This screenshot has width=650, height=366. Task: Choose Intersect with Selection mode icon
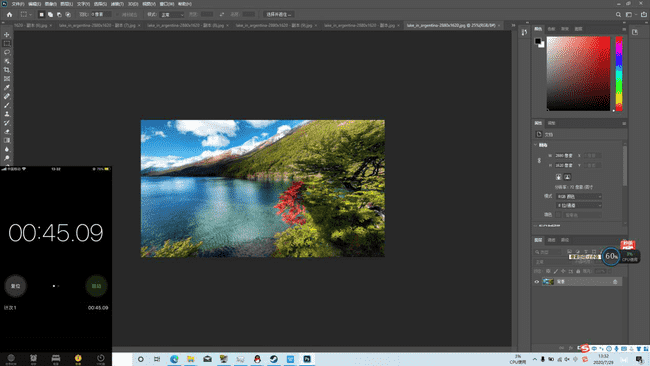[x=68, y=15]
